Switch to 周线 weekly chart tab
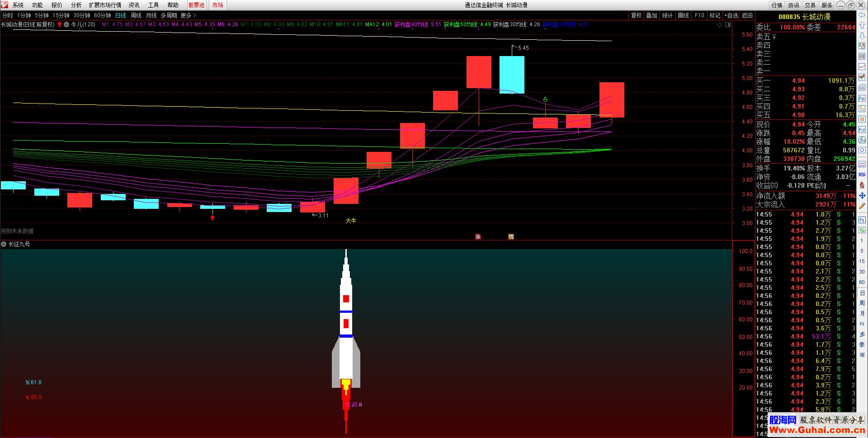This screenshot has height=438, width=868. click(136, 15)
